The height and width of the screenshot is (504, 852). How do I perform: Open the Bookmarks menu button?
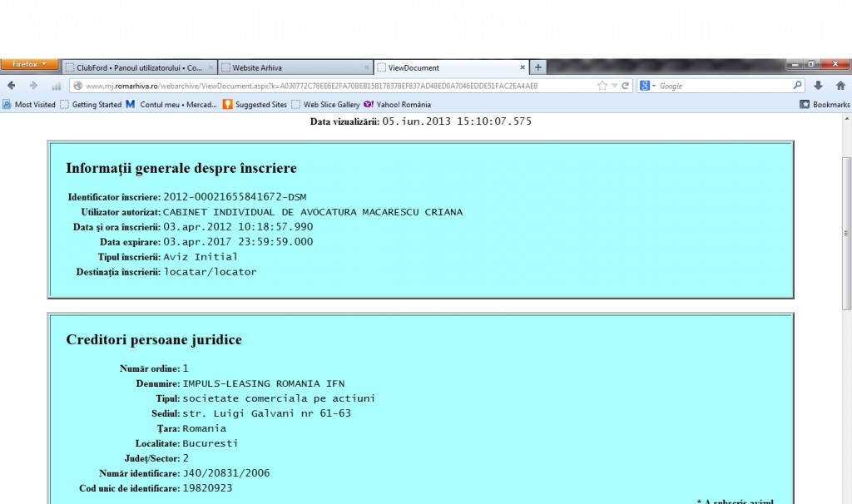tap(825, 105)
